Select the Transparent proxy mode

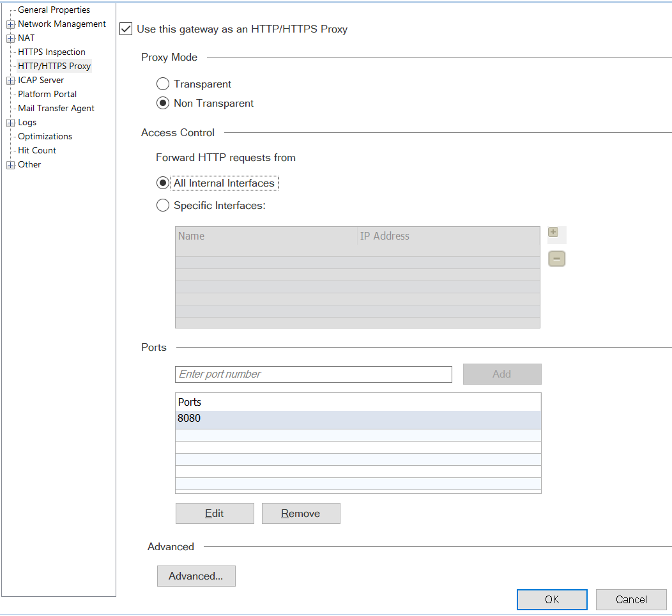click(163, 84)
